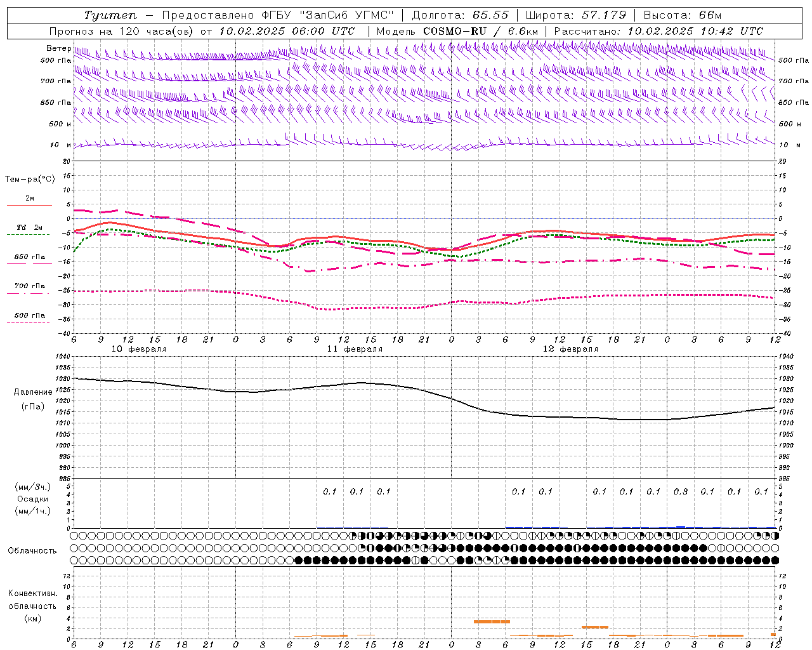Click the "Долгота: 65.55" header value
This screenshot has width=812, height=650.
pos(461,15)
